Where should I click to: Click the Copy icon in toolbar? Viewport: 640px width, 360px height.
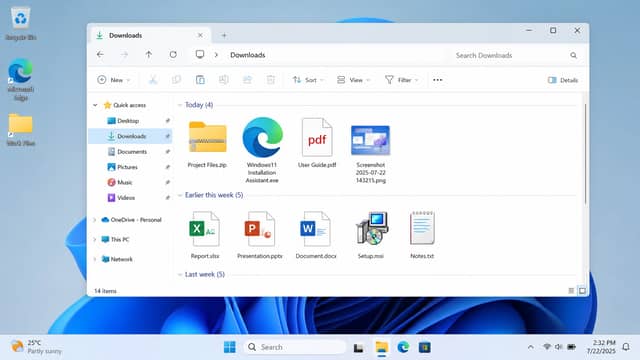point(176,80)
